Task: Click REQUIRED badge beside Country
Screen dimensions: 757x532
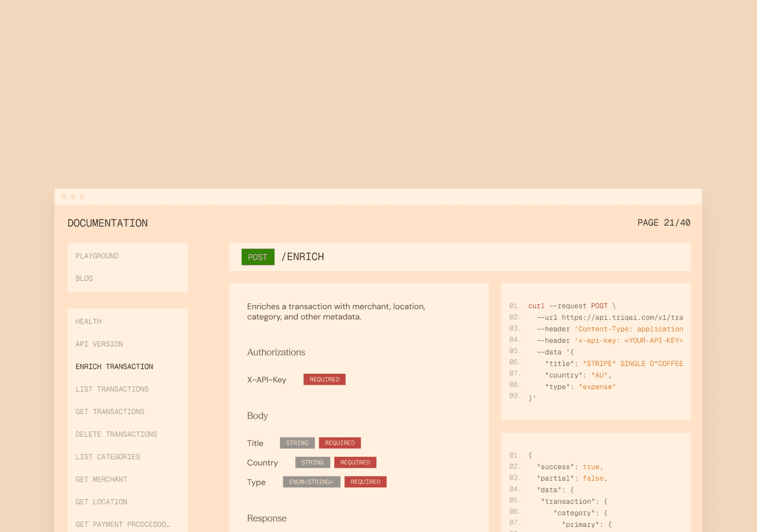Action: [x=355, y=463]
